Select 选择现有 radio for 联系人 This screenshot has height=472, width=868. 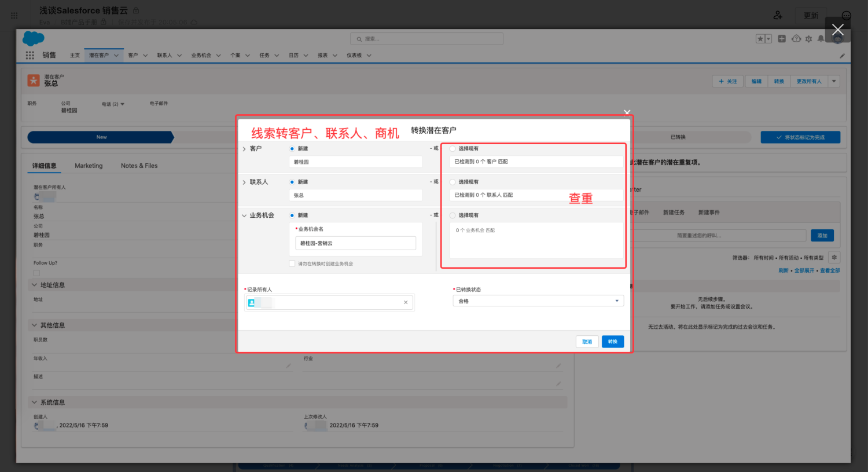(x=453, y=182)
